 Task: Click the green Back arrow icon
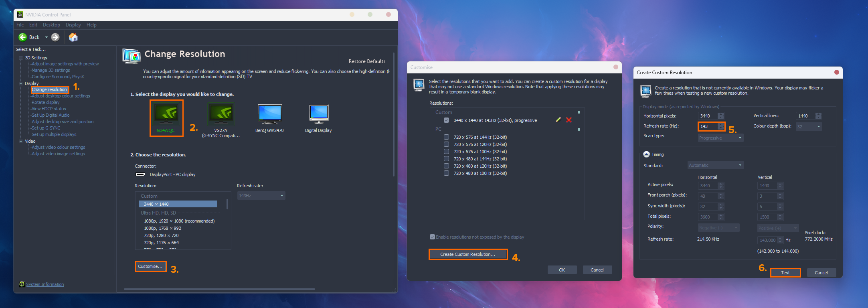tap(23, 37)
